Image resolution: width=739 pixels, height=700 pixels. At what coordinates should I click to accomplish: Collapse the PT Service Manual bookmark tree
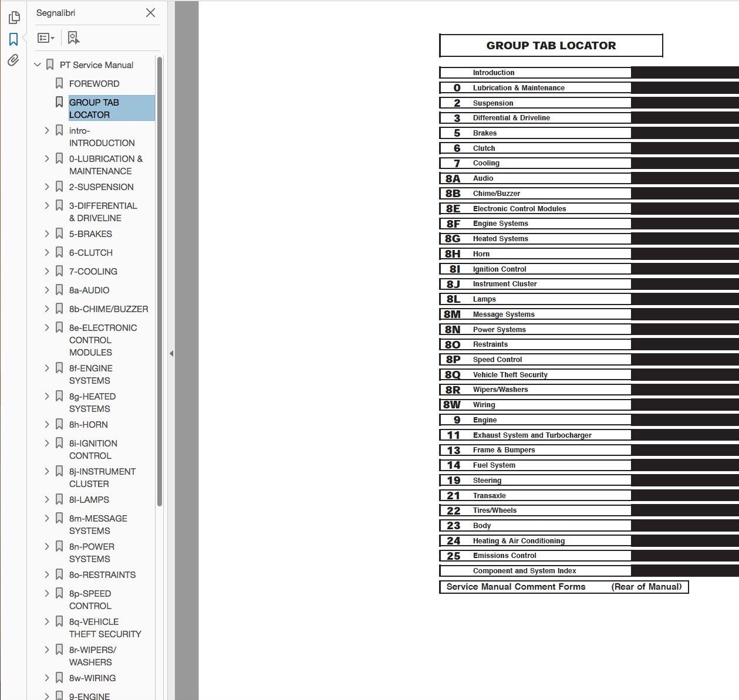38,65
